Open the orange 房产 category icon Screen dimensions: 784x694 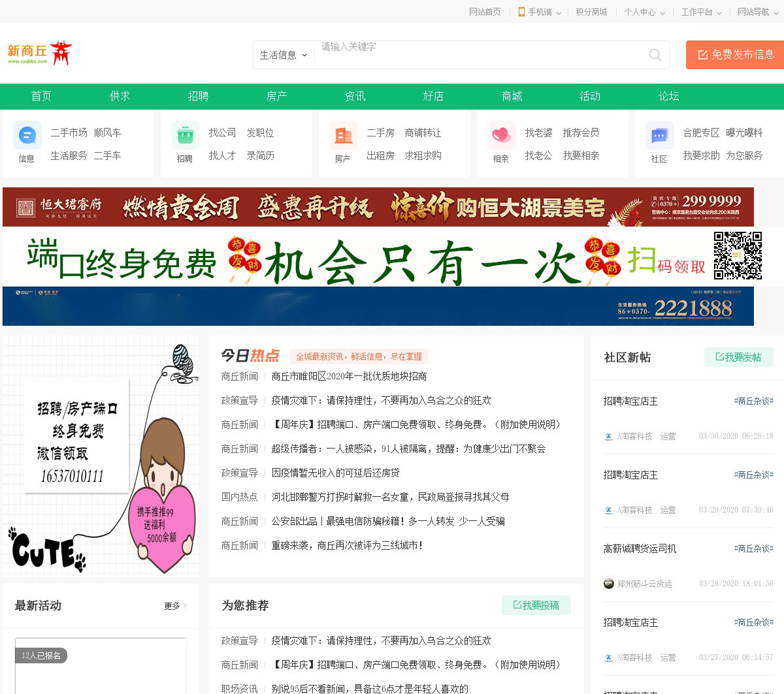click(x=343, y=135)
